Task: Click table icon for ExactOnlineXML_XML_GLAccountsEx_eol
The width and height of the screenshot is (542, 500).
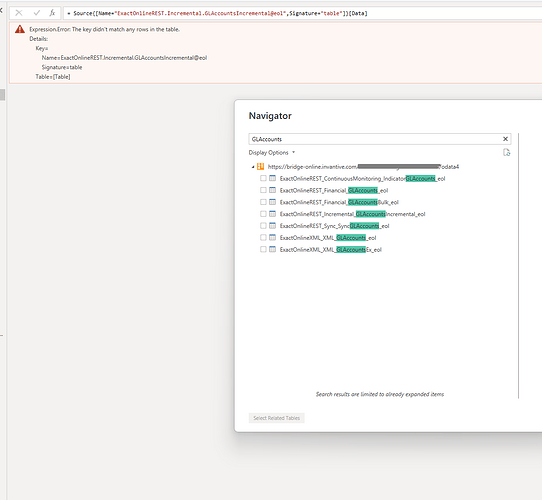Action: point(272,249)
